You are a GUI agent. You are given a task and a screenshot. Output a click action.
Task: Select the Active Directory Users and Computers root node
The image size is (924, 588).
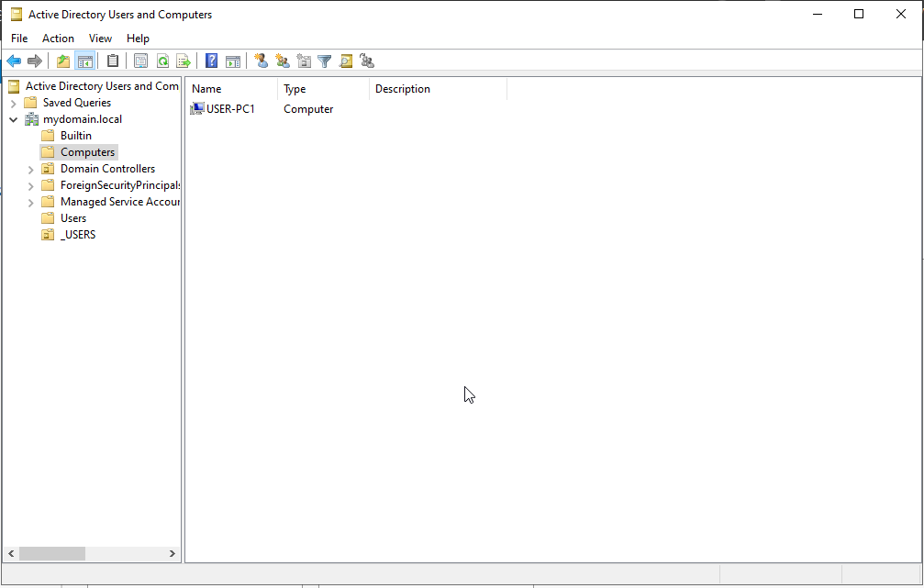102,86
